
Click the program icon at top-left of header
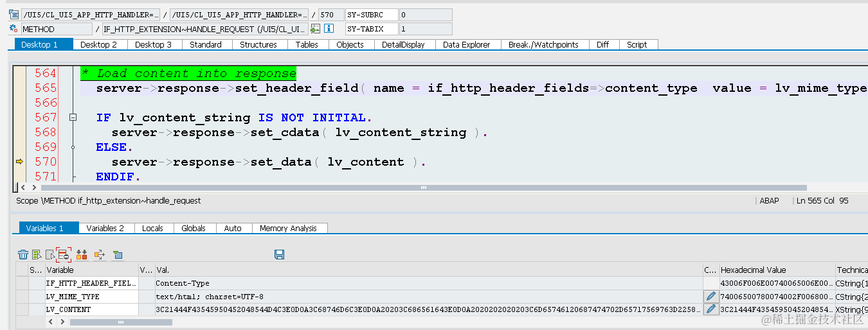coord(14,14)
